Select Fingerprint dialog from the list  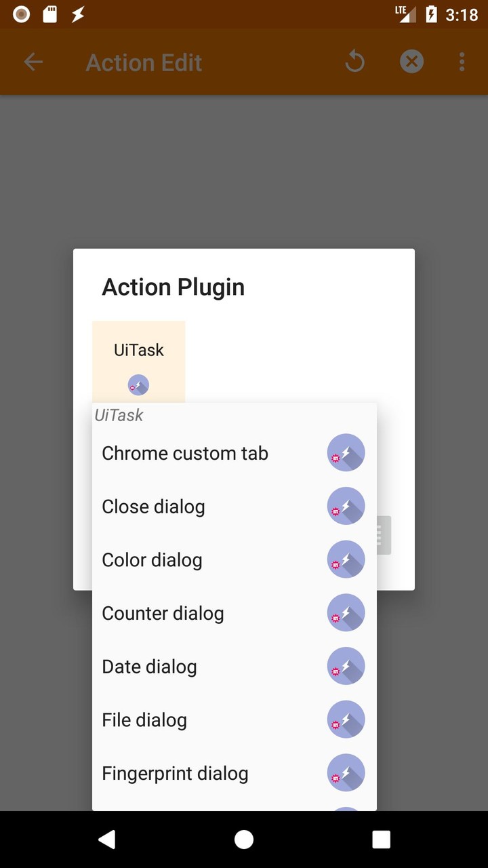(175, 773)
